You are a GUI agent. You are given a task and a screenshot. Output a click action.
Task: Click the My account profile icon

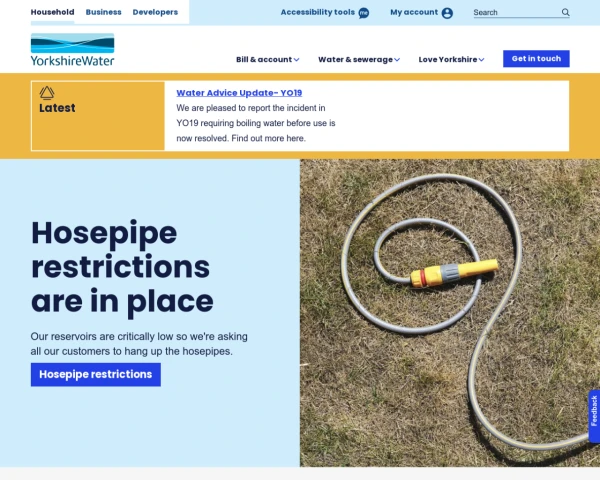coord(447,13)
